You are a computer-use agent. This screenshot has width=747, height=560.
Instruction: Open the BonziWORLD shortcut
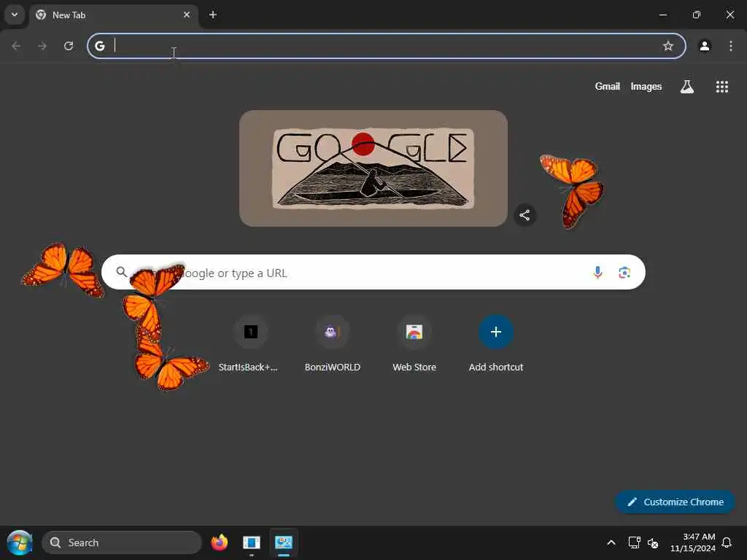333,343
